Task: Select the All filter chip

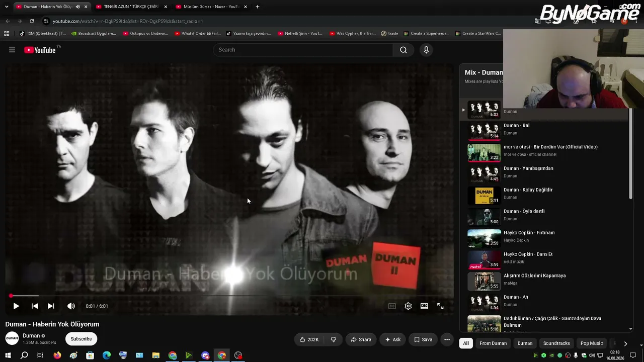Action: pos(466,343)
